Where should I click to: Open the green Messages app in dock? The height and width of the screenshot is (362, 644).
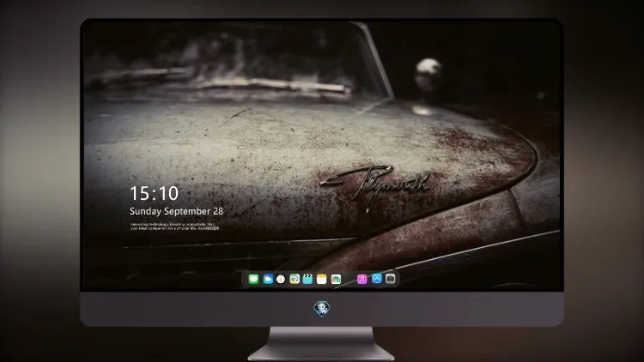click(x=253, y=279)
